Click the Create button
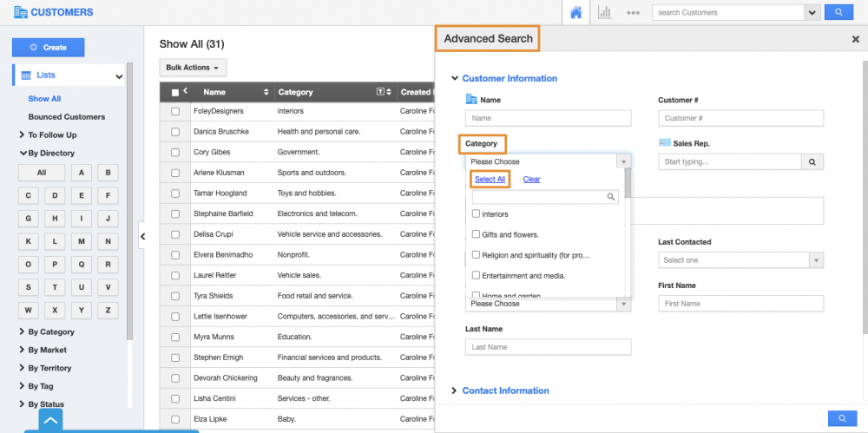 tap(49, 48)
